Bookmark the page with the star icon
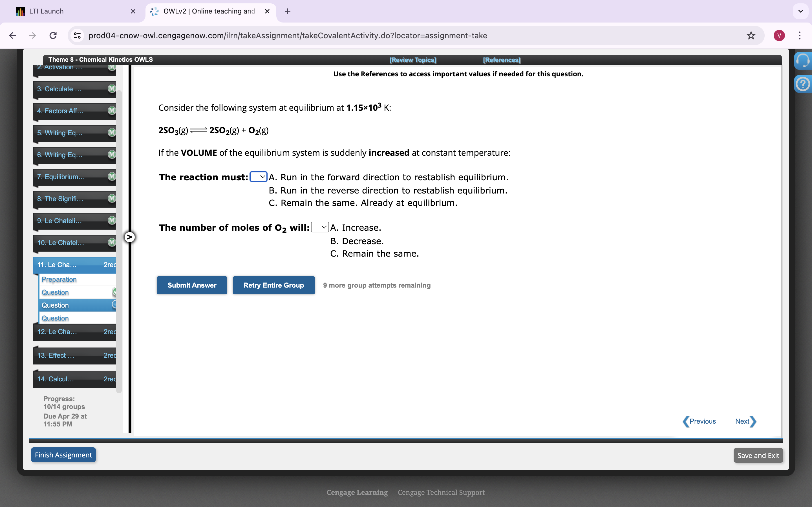Image resolution: width=812 pixels, height=507 pixels. [751, 35]
